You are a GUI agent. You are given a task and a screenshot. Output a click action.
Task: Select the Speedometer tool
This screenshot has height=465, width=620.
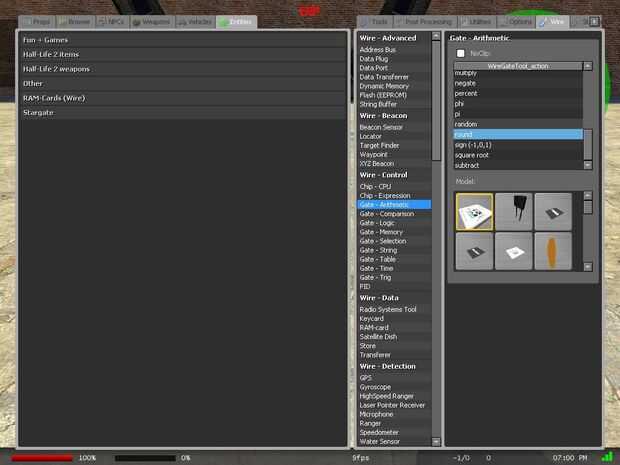(x=394, y=433)
